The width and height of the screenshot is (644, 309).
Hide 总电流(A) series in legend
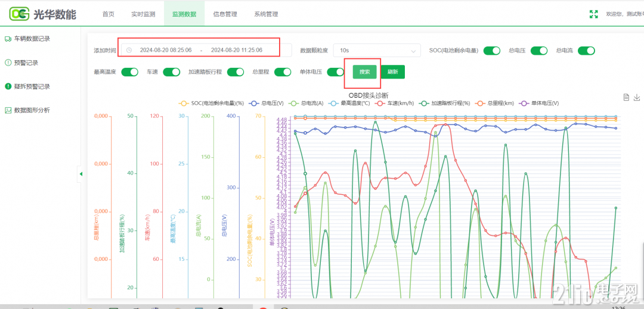[307, 103]
